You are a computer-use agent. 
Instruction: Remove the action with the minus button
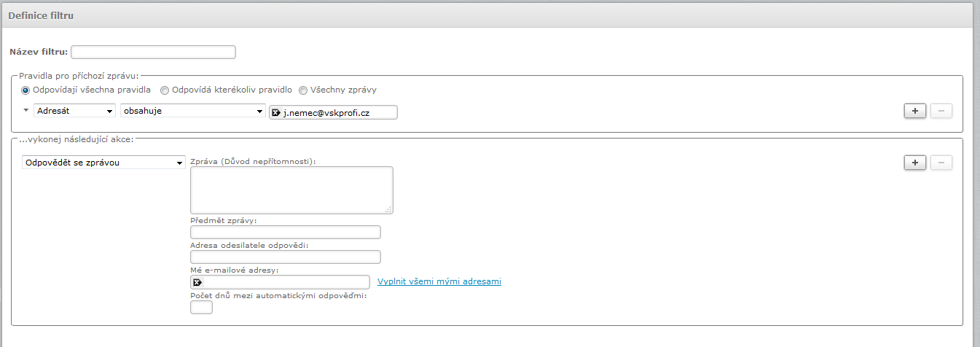941,163
